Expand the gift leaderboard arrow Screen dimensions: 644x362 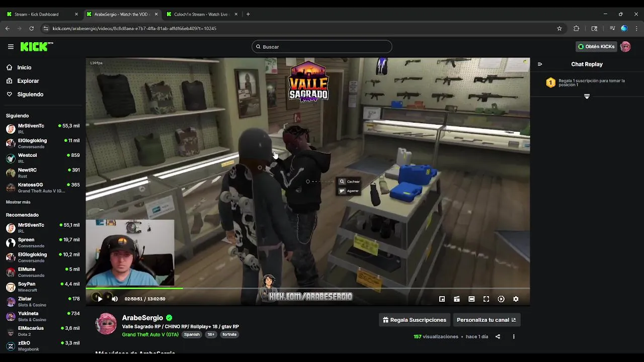click(587, 96)
